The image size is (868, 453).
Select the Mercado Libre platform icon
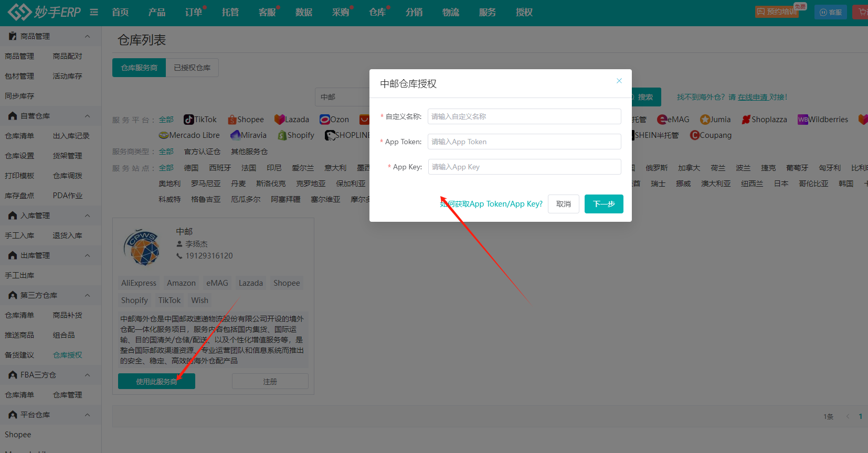(x=164, y=135)
